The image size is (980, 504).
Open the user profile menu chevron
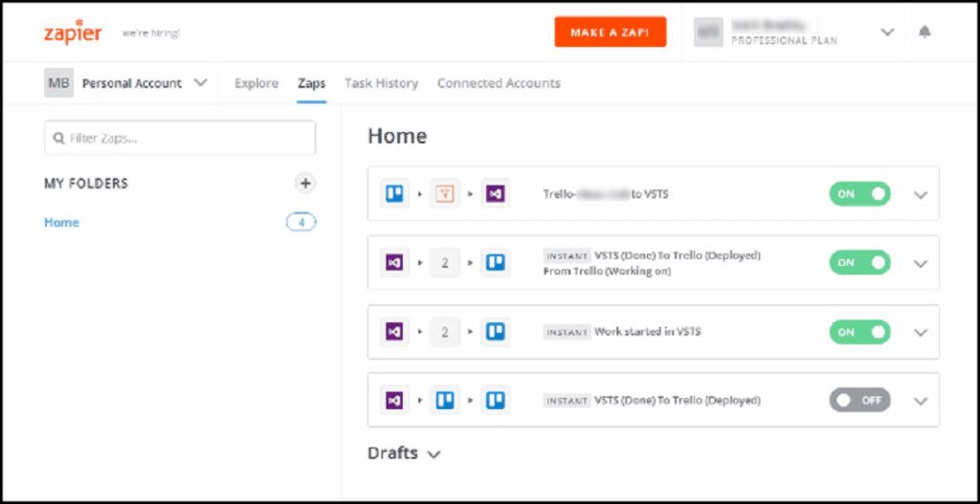click(x=887, y=32)
